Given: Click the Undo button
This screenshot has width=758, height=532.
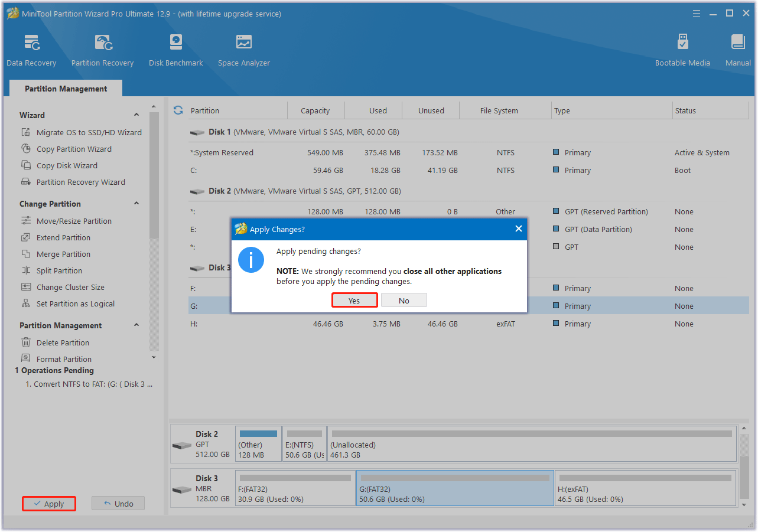Looking at the screenshot, I should point(118,504).
